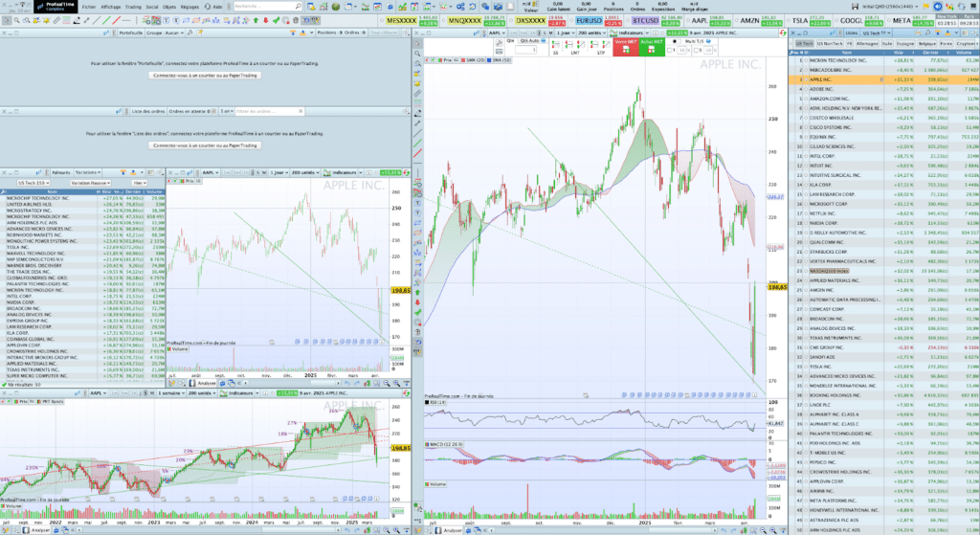Click the EURUSD ticker tile
This screenshot has width=980, height=535.
tap(598, 21)
